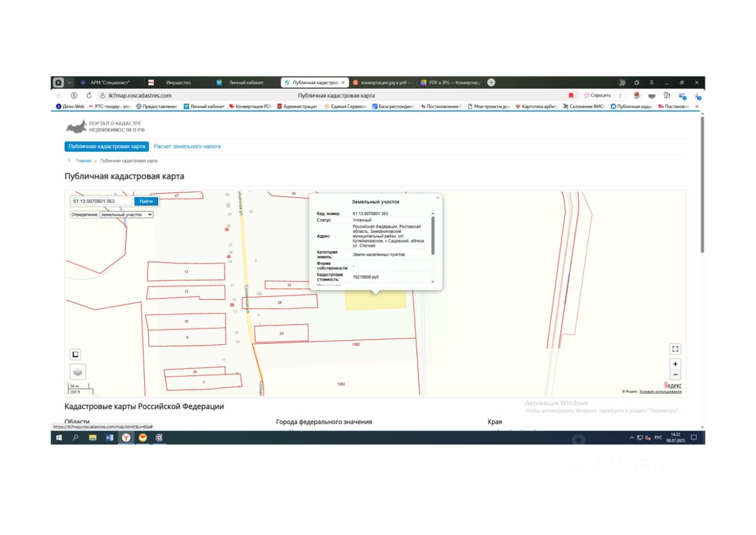The width and height of the screenshot is (756, 535).
Task: Switch to PDF в JPG tab
Action: (x=451, y=83)
